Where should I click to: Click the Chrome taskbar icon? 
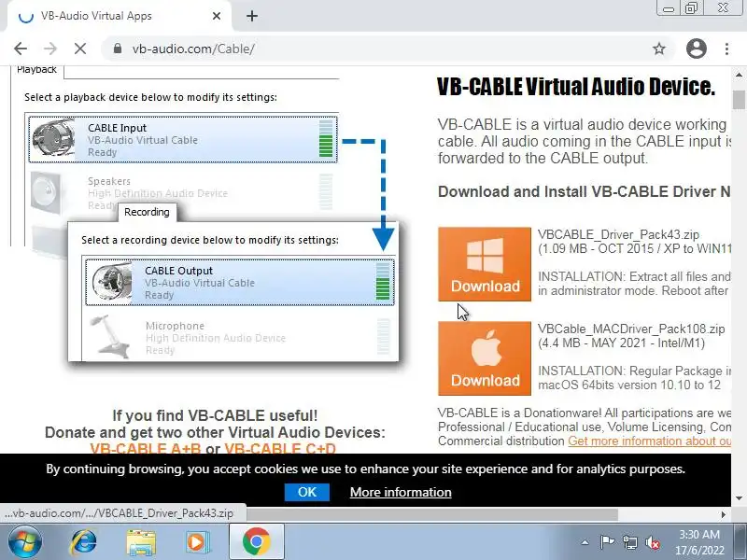tap(256, 542)
